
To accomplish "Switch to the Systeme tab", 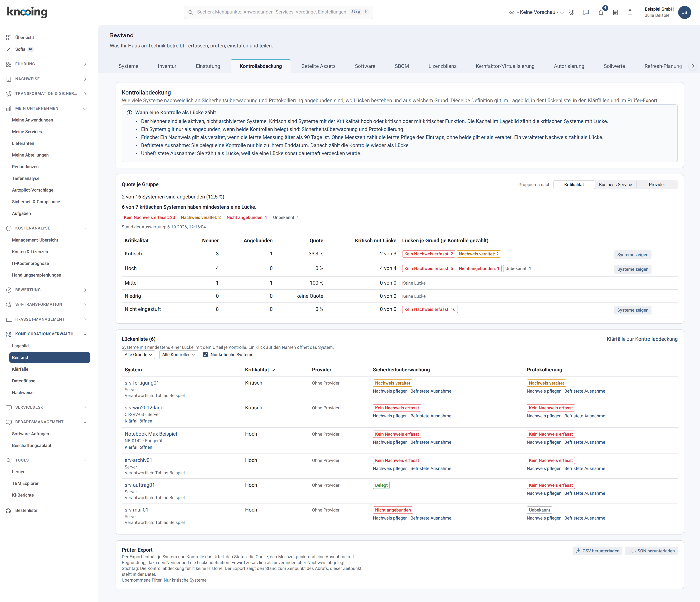I will click(x=128, y=66).
